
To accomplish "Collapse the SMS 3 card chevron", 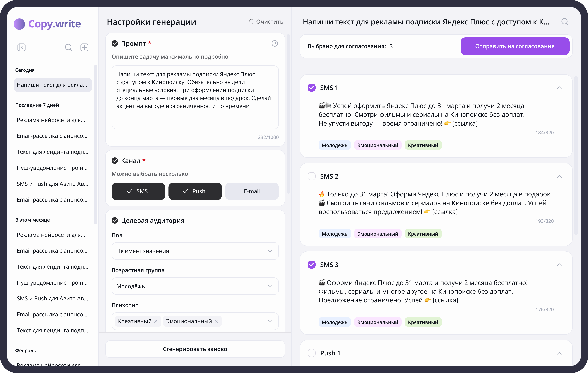I will tap(559, 265).
